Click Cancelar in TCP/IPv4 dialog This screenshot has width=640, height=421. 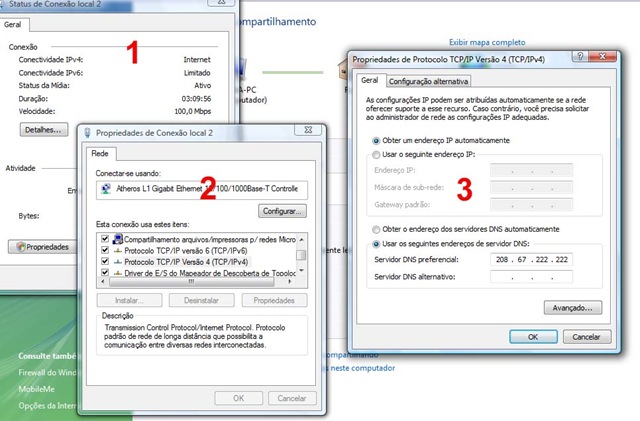point(587,337)
